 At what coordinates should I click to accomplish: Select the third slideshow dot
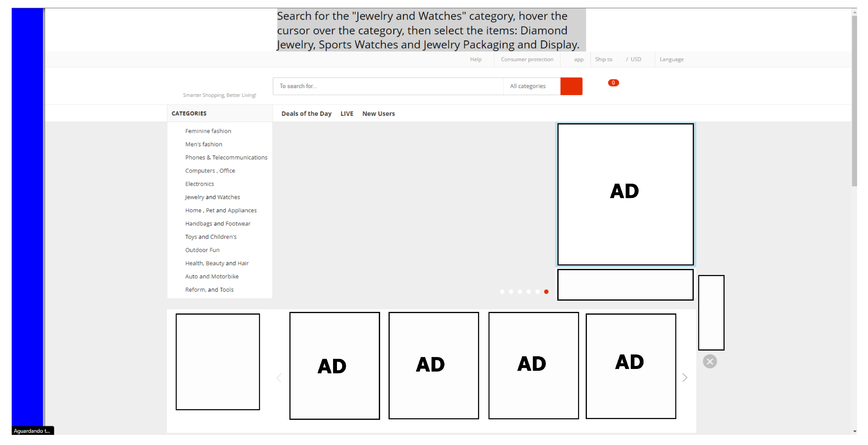click(520, 291)
